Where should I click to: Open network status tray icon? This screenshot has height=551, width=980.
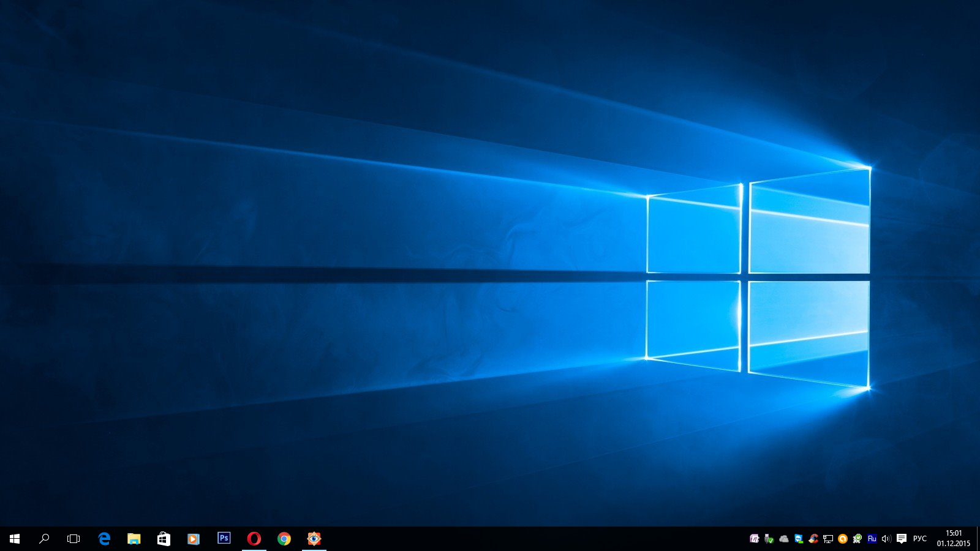pos(828,539)
